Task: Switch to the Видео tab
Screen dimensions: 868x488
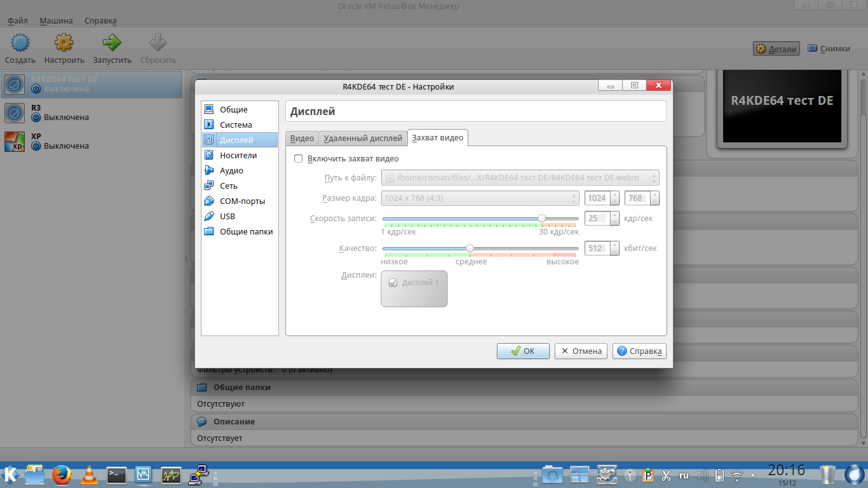Action: (302, 139)
